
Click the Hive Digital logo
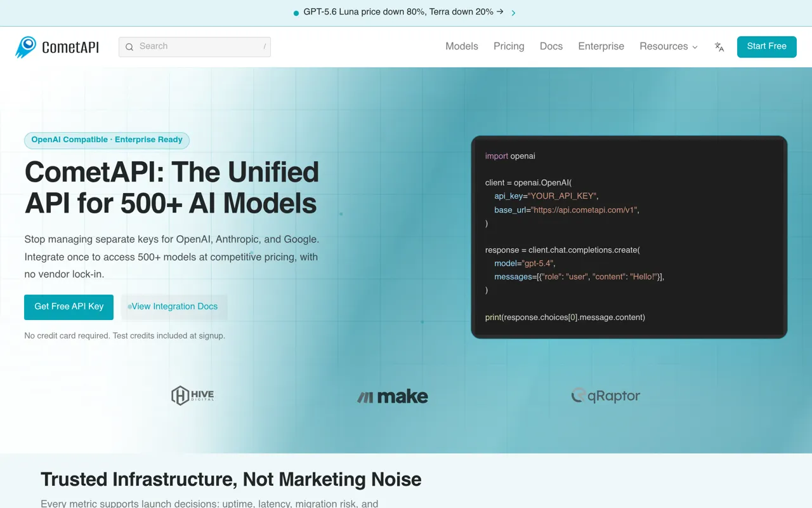tap(193, 396)
